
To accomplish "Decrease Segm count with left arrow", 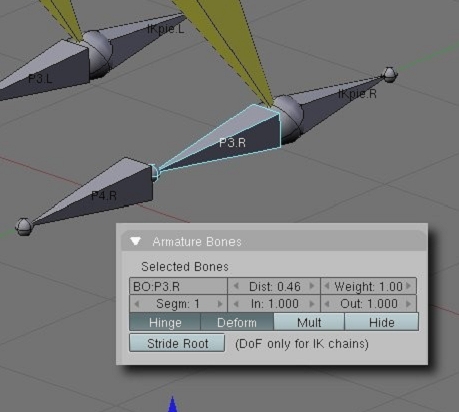I will click(x=137, y=304).
